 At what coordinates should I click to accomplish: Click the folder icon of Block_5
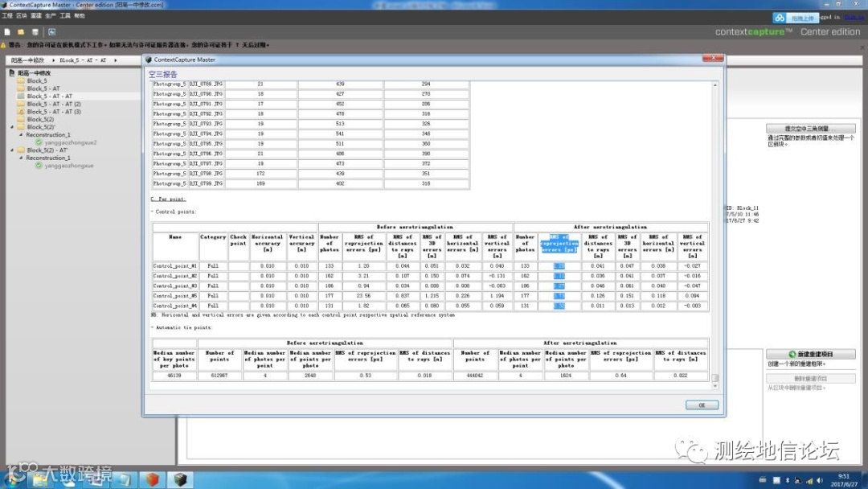coord(21,81)
